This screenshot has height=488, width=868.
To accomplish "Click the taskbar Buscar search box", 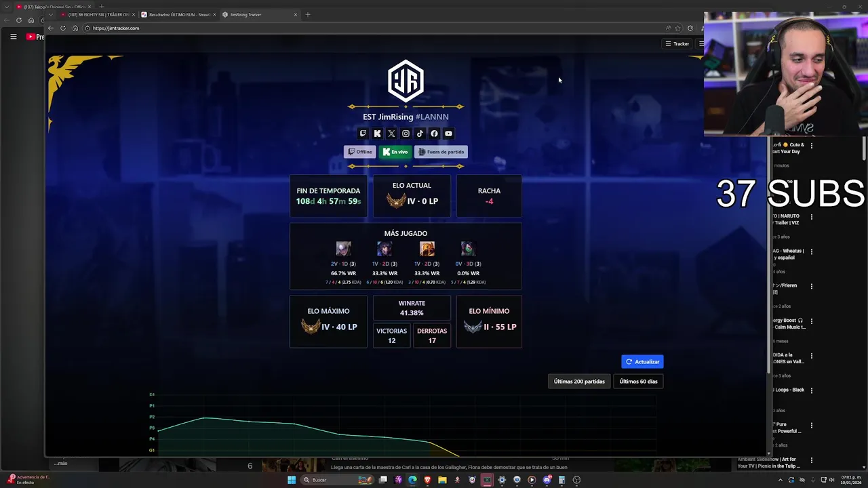I will (x=338, y=480).
